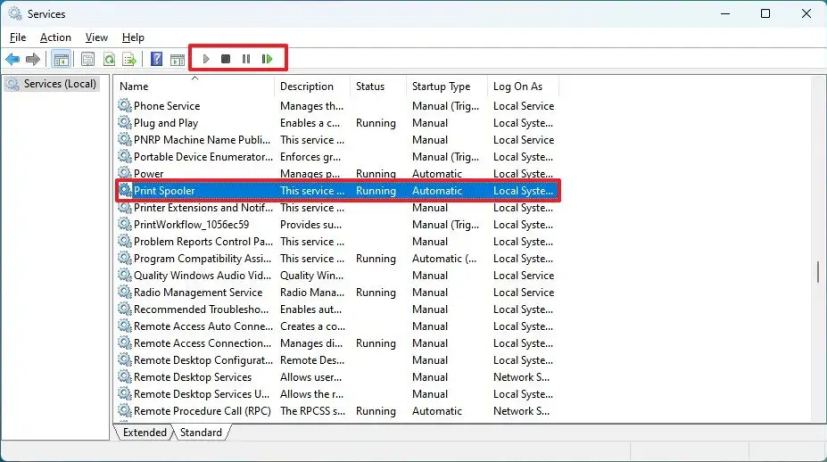
Task: Select the gear icon of Phone Service
Action: [x=125, y=105]
